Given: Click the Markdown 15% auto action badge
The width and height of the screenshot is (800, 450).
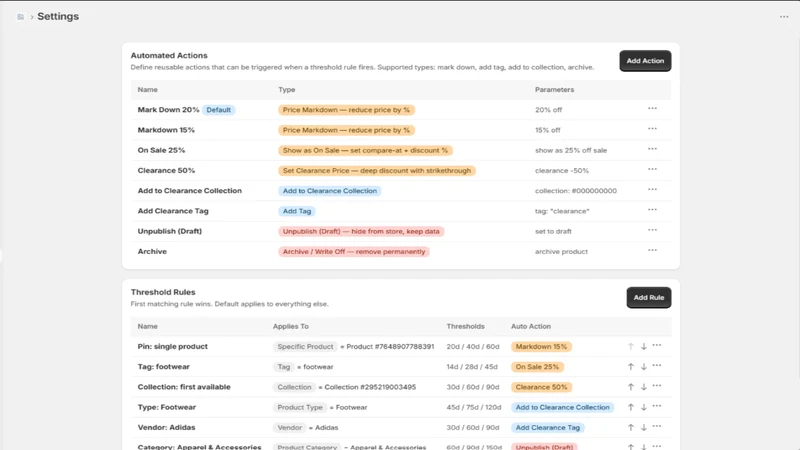Looking at the screenshot, I should pos(541,347).
